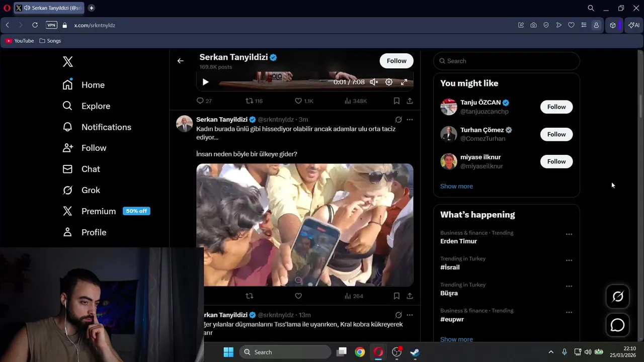Open the Büşra trending topic
Image resolution: width=644 pixels, height=362 pixels.
(x=449, y=293)
